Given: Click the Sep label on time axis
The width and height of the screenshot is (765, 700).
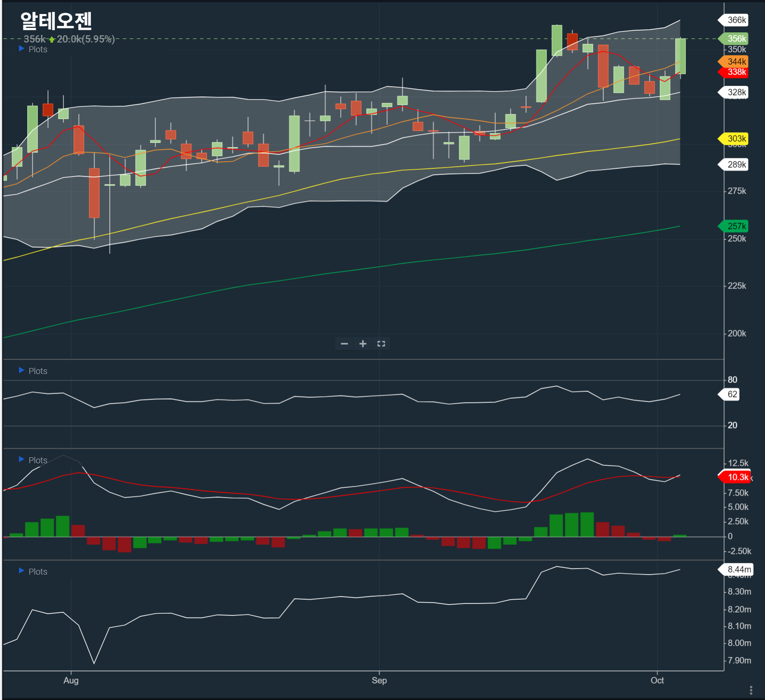Looking at the screenshot, I should (x=379, y=680).
